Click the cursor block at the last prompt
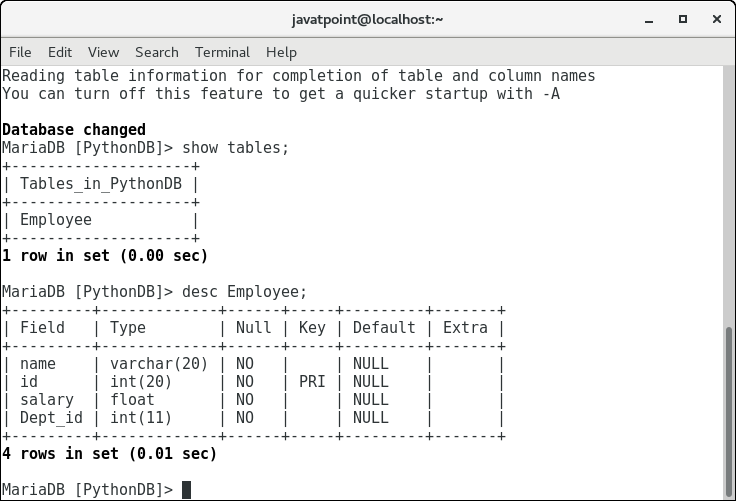 186,490
